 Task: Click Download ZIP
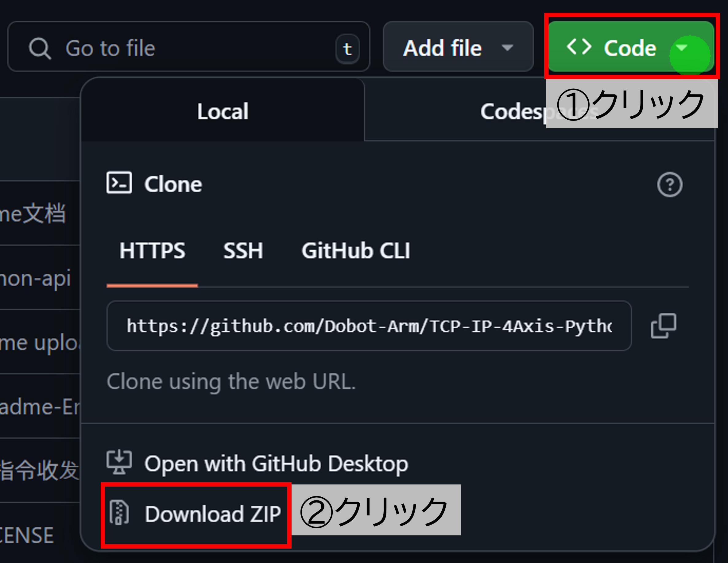[x=213, y=514]
